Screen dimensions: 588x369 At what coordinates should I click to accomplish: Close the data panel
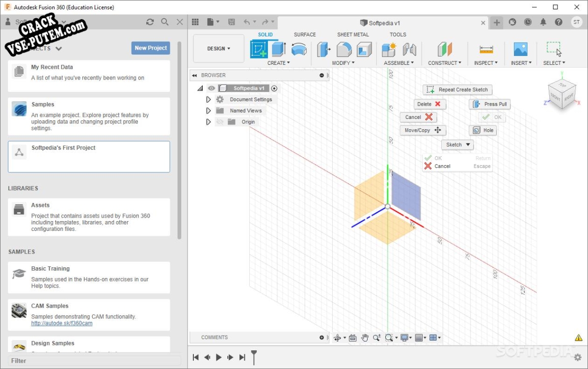pos(180,22)
